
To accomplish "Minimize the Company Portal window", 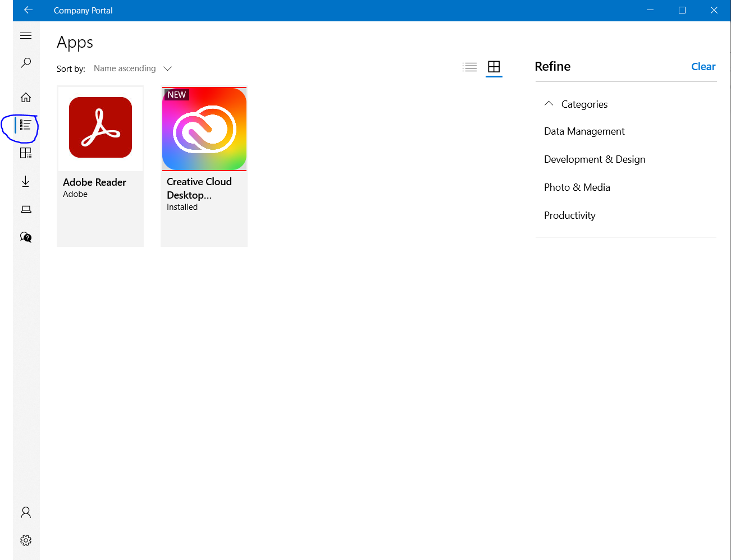I will pyautogui.click(x=650, y=10).
